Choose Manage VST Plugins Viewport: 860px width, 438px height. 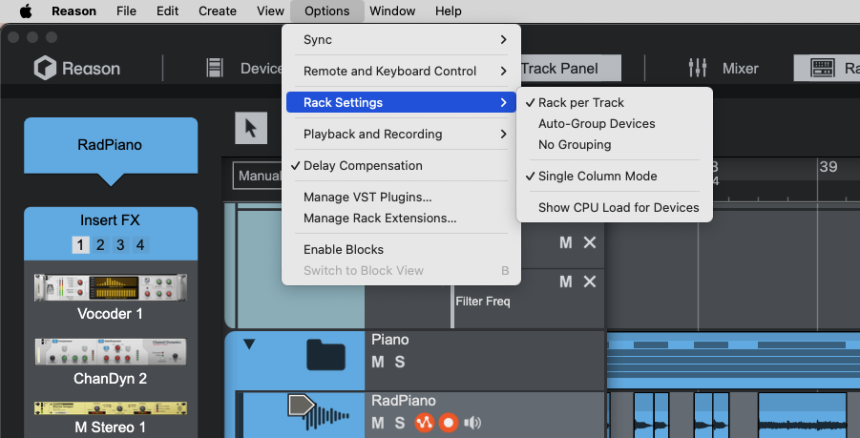[401, 197]
